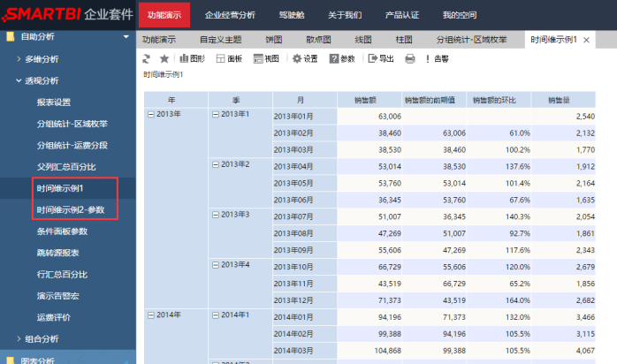This screenshot has height=364, width=617.
Task: Switch to the 线图 tab
Action: coord(362,40)
